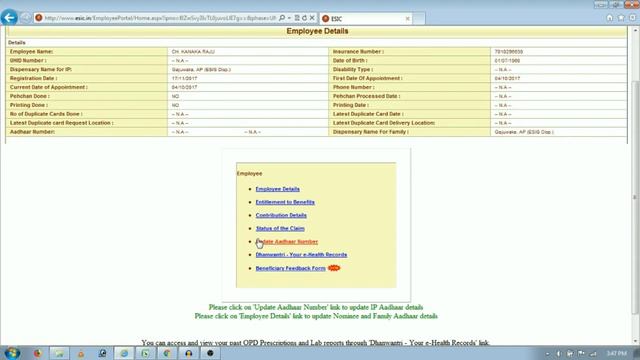
Task: Open the Employee Details link
Action: point(278,189)
